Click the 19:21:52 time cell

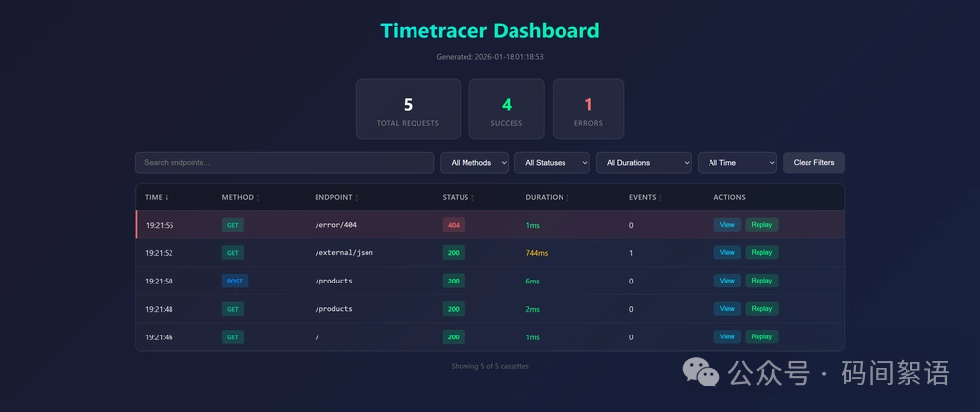tap(160, 253)
